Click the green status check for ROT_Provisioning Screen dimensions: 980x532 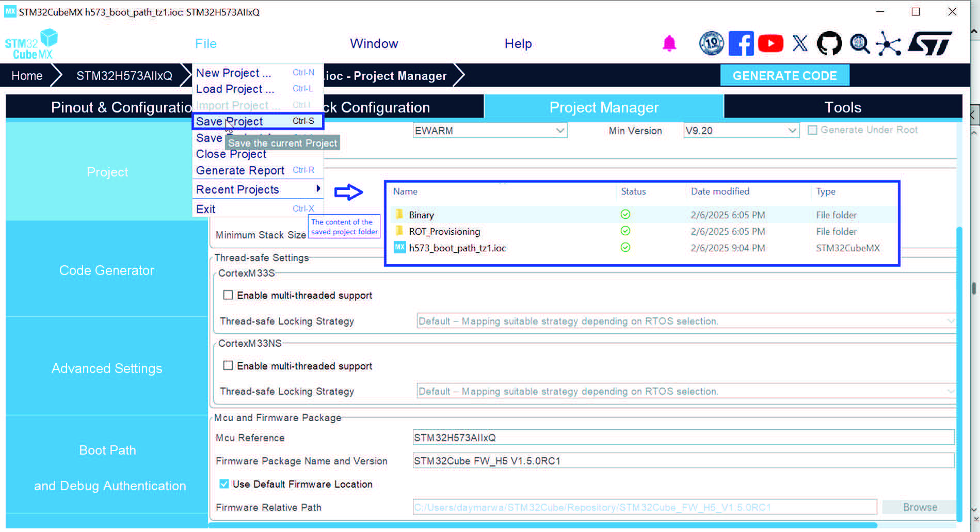625,231
